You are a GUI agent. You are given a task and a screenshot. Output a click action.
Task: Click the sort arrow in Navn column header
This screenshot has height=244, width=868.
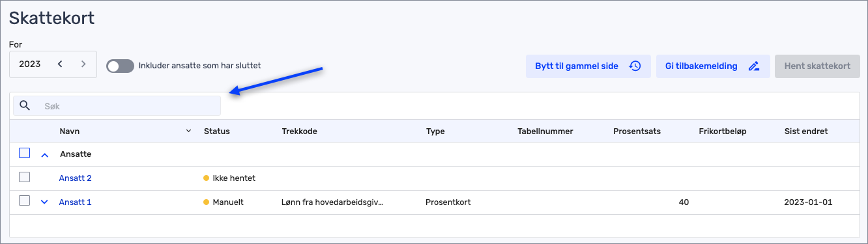coord(189,131)
